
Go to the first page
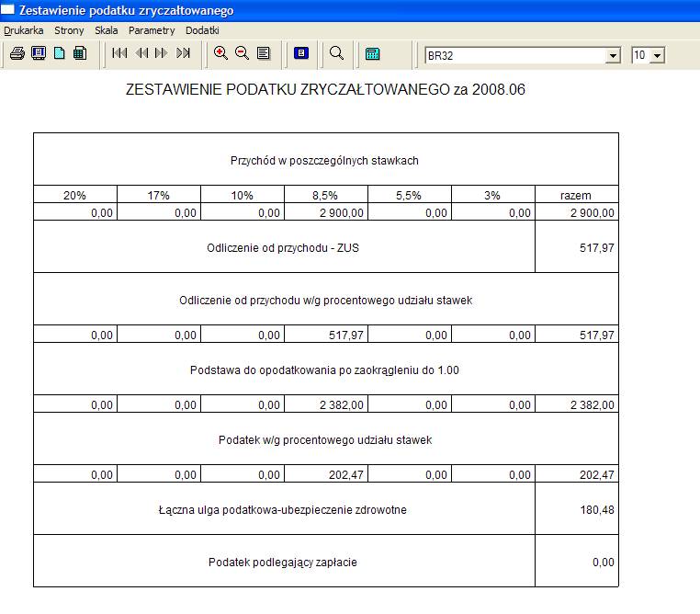pos(119,53)
